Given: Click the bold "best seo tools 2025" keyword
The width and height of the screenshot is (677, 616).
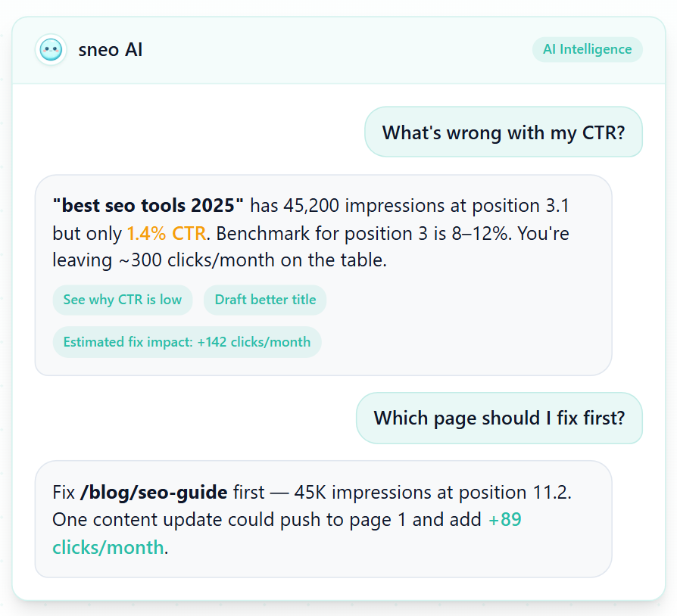Looking at the screenshot, I should pyautogui.click(x=148, y=205).
